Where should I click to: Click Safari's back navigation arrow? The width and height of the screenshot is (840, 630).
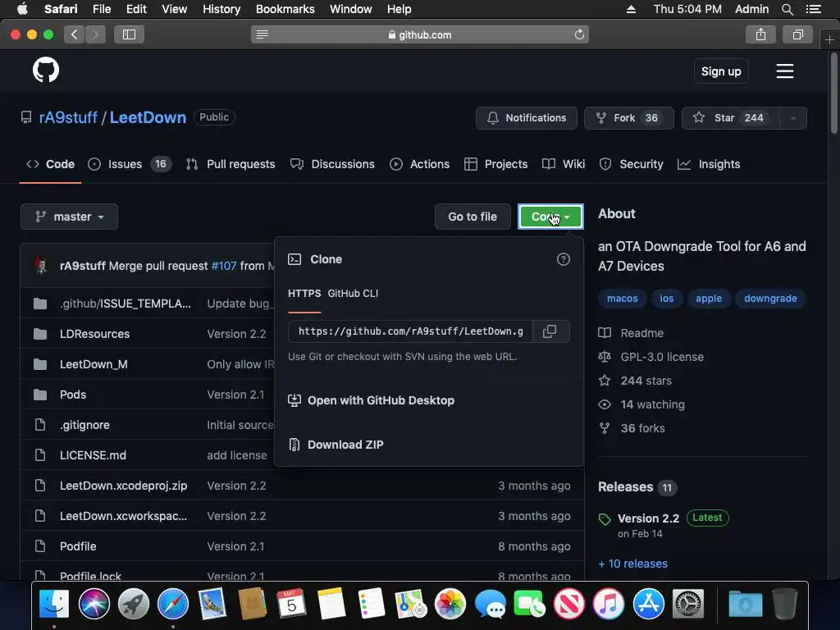pos(75,34)
